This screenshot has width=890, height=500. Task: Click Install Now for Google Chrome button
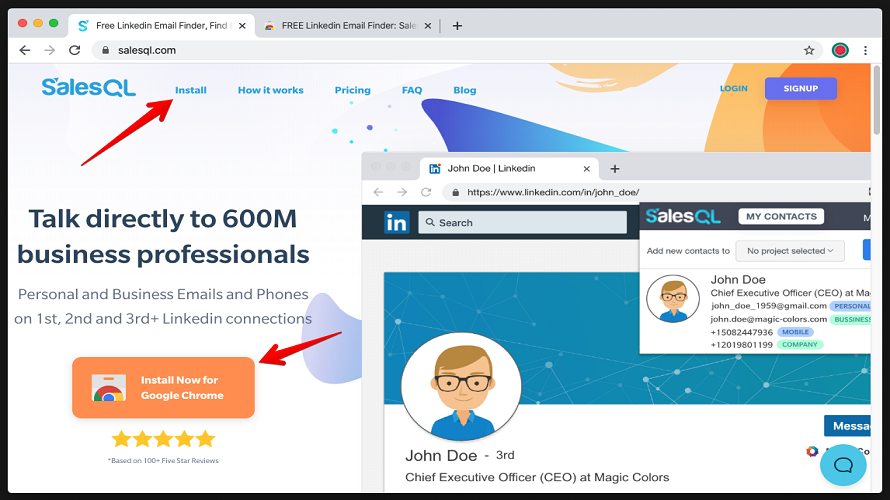tap(163, 388)
